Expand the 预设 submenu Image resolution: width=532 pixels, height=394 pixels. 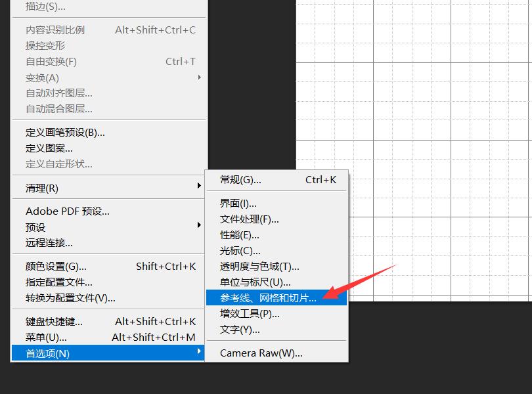click(x=109, y=227)
